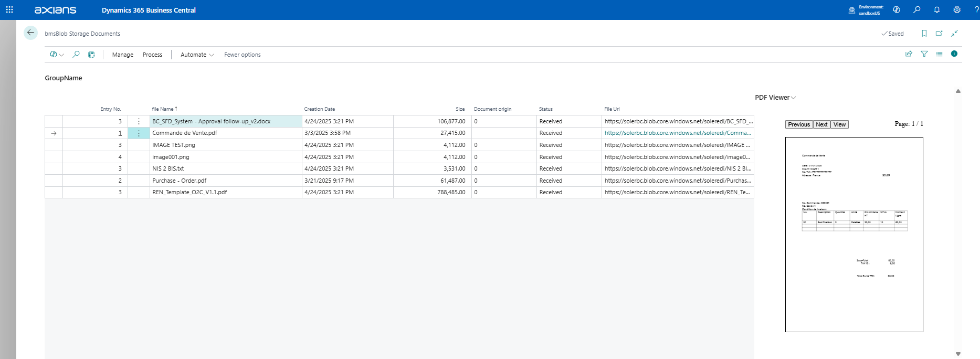Open the Manage menu
This screenshot has width=980, height=359.
click(x=122, y=55)
